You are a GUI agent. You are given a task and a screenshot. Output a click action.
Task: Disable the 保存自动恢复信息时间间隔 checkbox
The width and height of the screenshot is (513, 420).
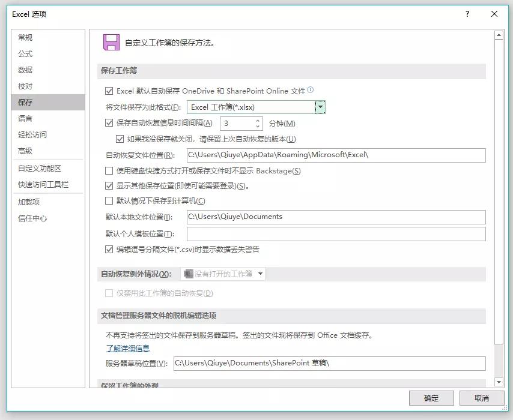[x=109, y=124]
